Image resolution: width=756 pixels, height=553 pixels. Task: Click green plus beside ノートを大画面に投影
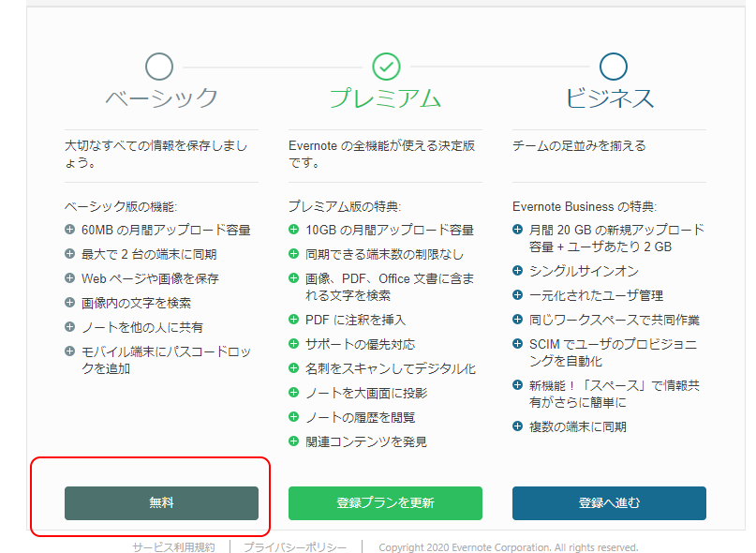tap(293, 393)
